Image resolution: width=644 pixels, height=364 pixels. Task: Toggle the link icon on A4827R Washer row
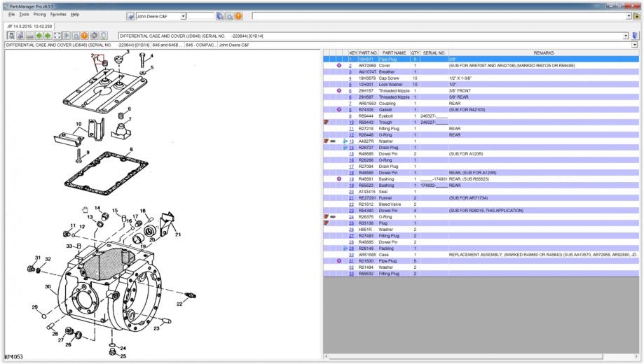pyautogui.click(x=334, y=141)
